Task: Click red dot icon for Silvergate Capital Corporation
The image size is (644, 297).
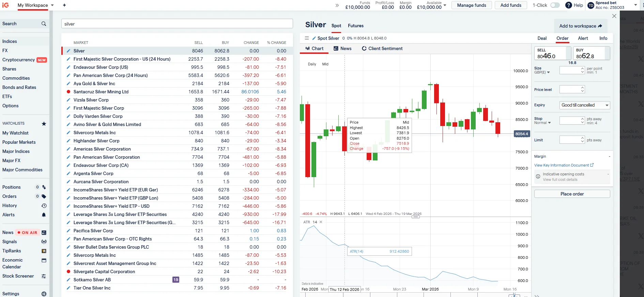Action: pyautogui.click(x=68, y=271)
